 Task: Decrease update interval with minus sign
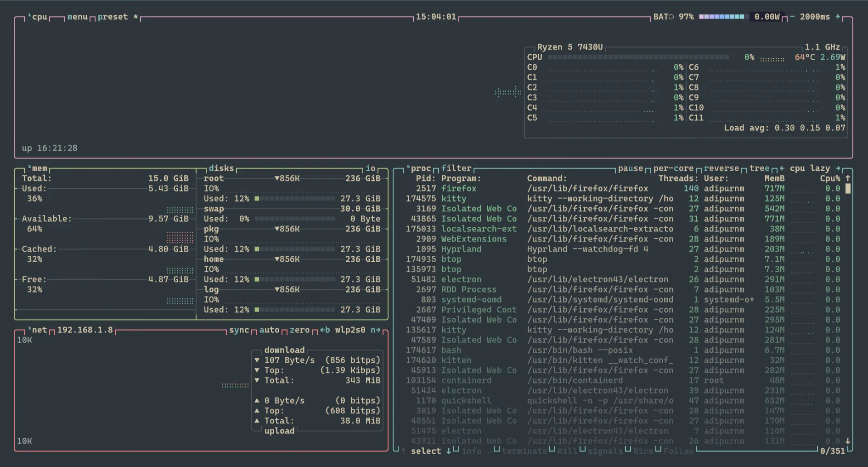pyautogui.click(x=792, y=17)
